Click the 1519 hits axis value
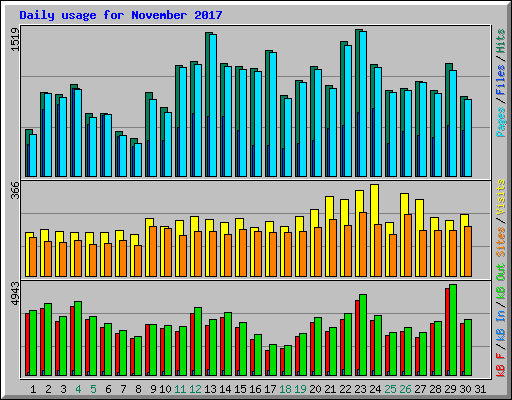512x400 pixels. tap(15, 40)
